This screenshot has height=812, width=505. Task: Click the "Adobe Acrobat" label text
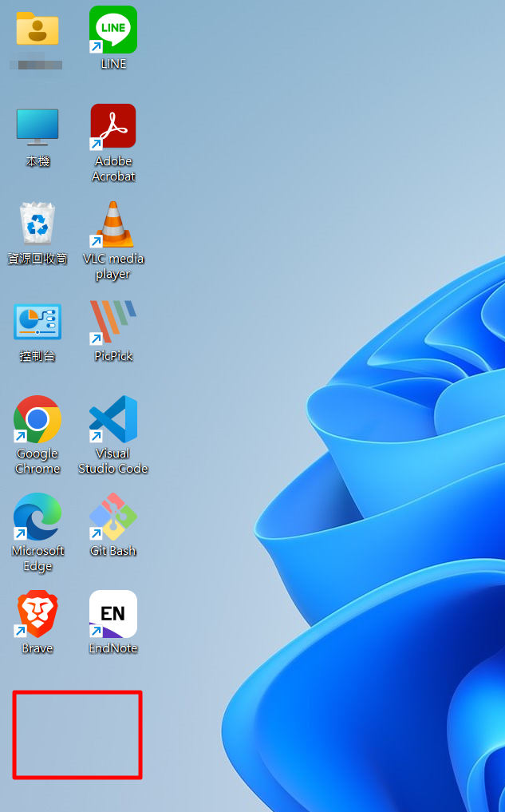click(x=113, y=168)
